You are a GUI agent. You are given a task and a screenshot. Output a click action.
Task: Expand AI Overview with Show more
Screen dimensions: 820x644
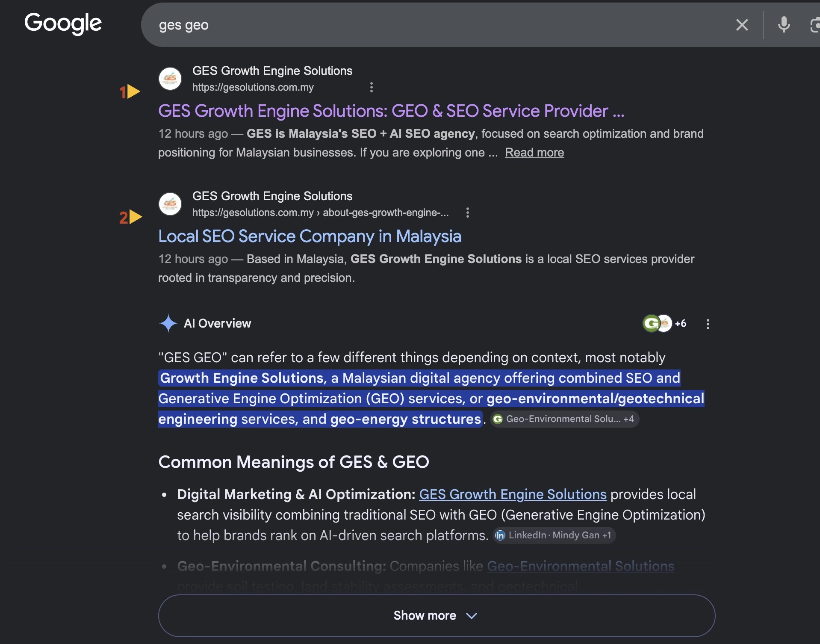tap(437, 616)
